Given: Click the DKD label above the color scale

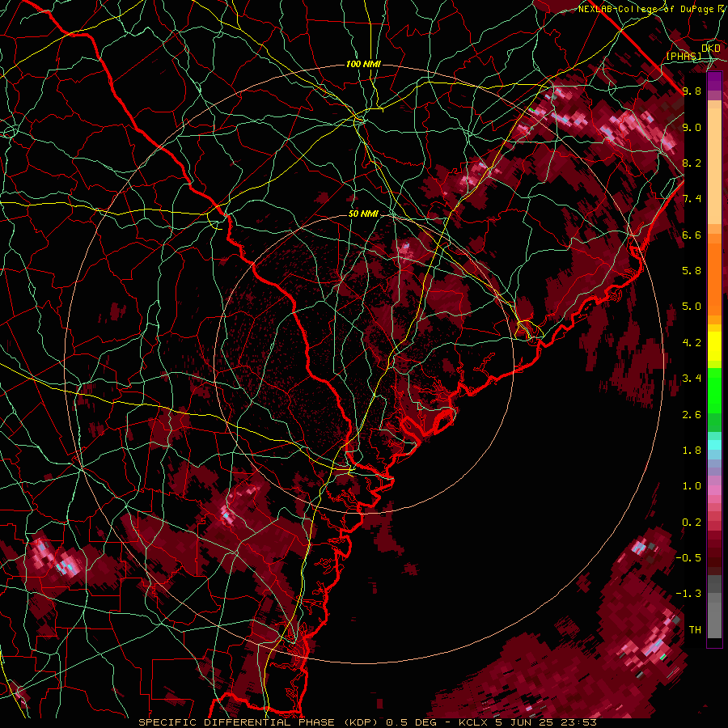Looking at the screenshot, I should 711,49.
